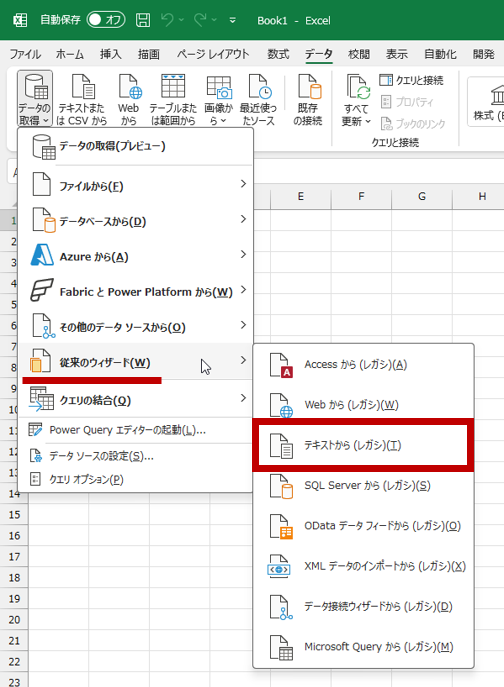
Task: Switch to the 開発 tab
Action: pos(484,54)
